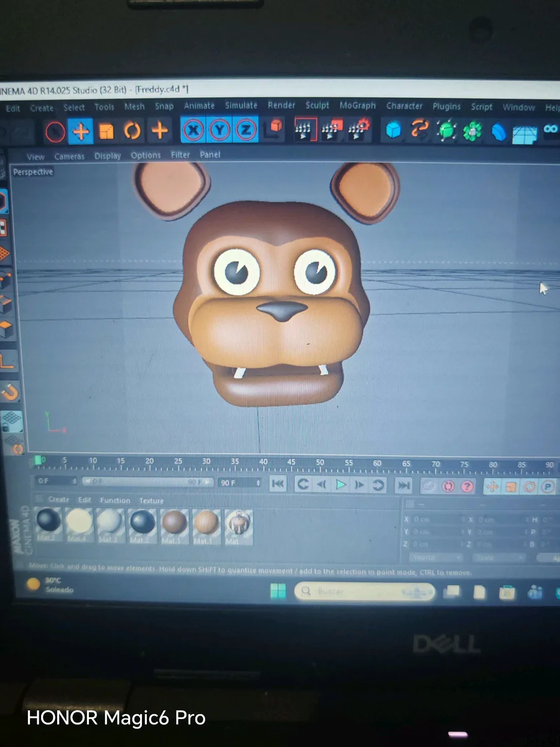Select the Live Selection tool
Screen dimensions: 560x747
pyautogui.click(x=55, y=131)
